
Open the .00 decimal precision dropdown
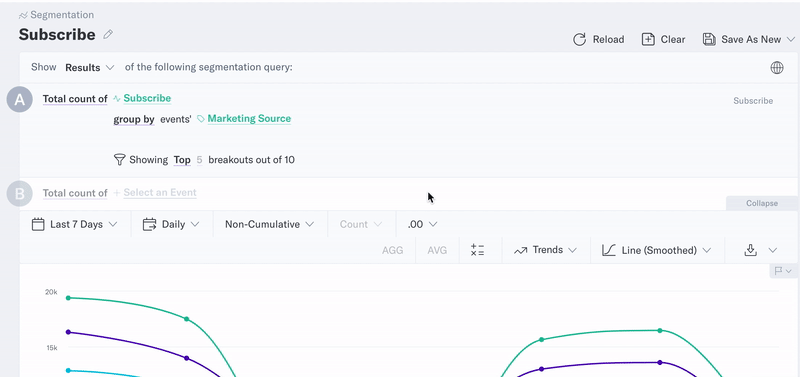pos(422,224)
